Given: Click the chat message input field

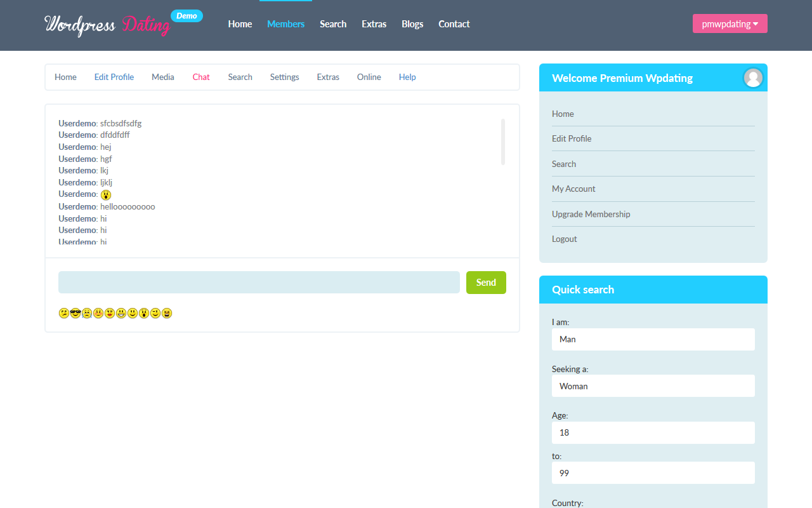Looking at the screenshot, I should pos(259,283).
